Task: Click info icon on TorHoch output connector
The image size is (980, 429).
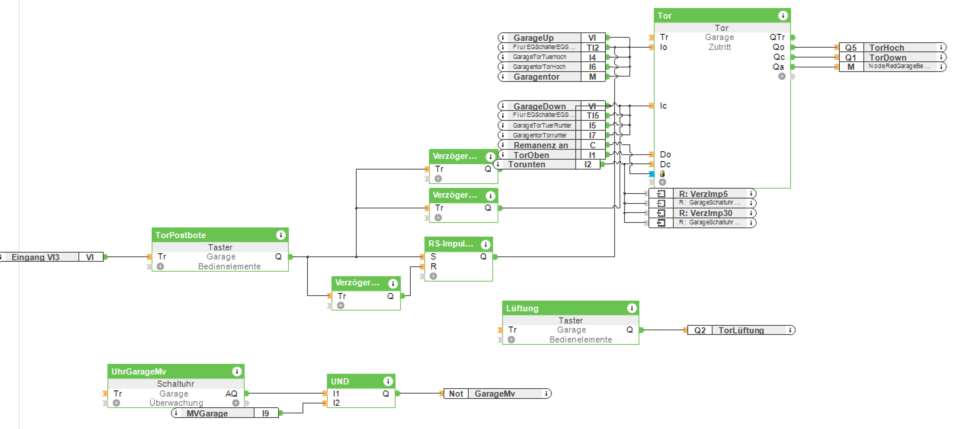Action: (x=941, y=47)
